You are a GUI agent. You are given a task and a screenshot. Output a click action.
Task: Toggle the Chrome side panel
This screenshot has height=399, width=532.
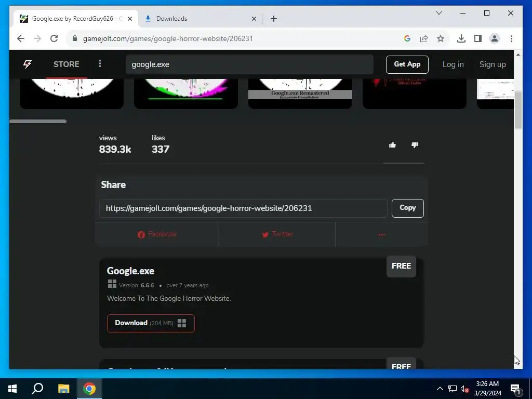[478, 38]
